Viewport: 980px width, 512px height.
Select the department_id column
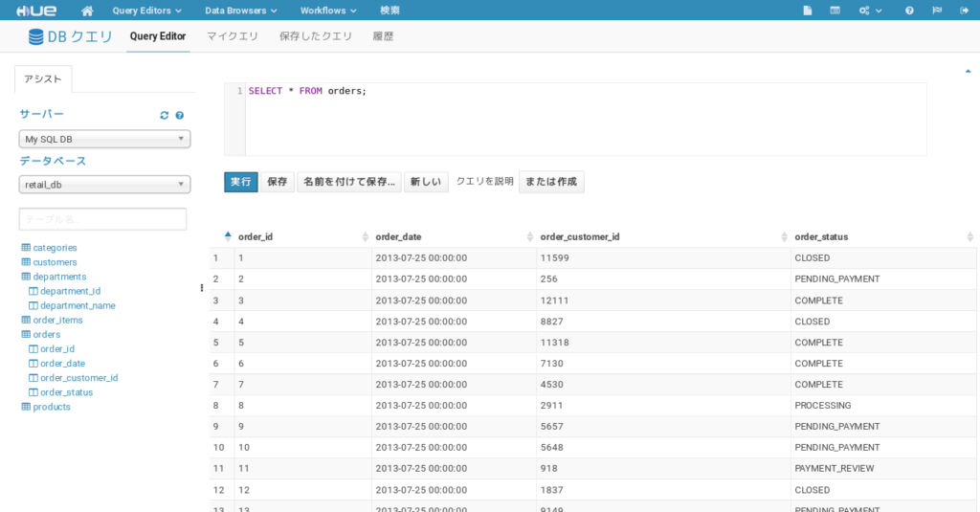point(70,291)
